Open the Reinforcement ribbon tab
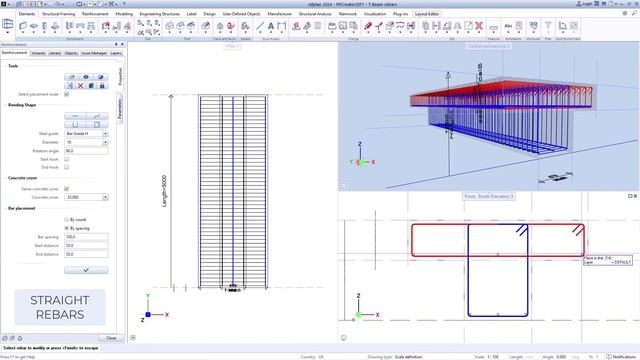 pyautogui.click(x=95, y=14)
